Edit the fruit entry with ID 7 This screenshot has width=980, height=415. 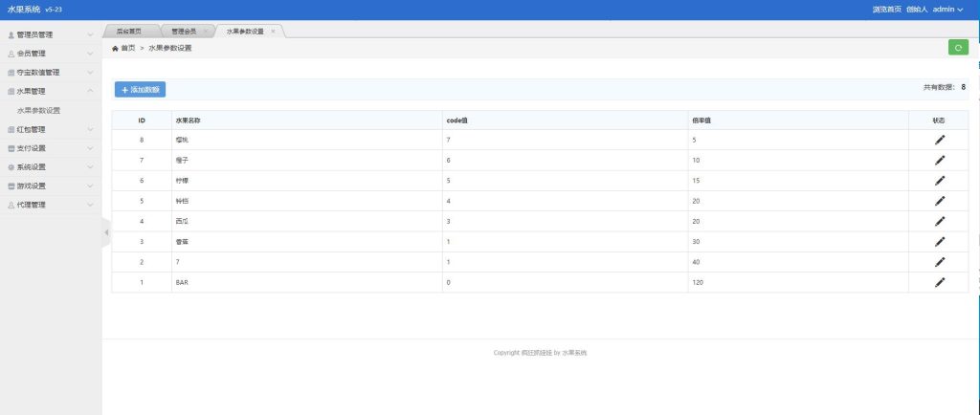[939, 160]
